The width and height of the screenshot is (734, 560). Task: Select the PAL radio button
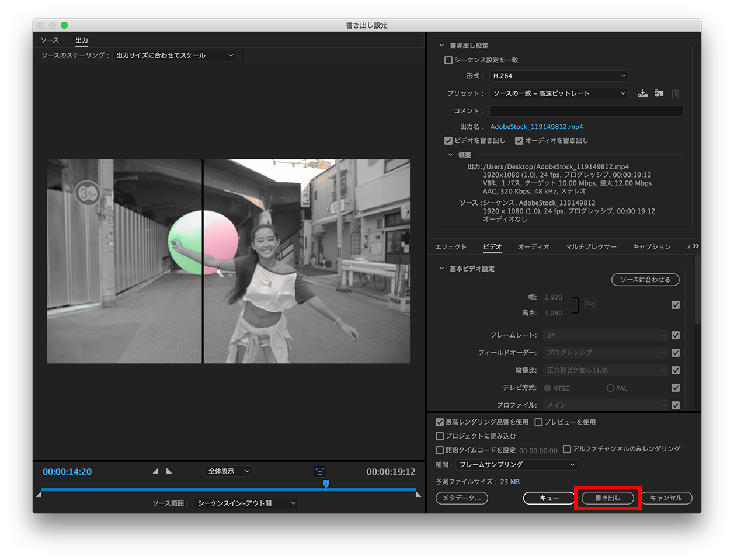coord(610,388)
